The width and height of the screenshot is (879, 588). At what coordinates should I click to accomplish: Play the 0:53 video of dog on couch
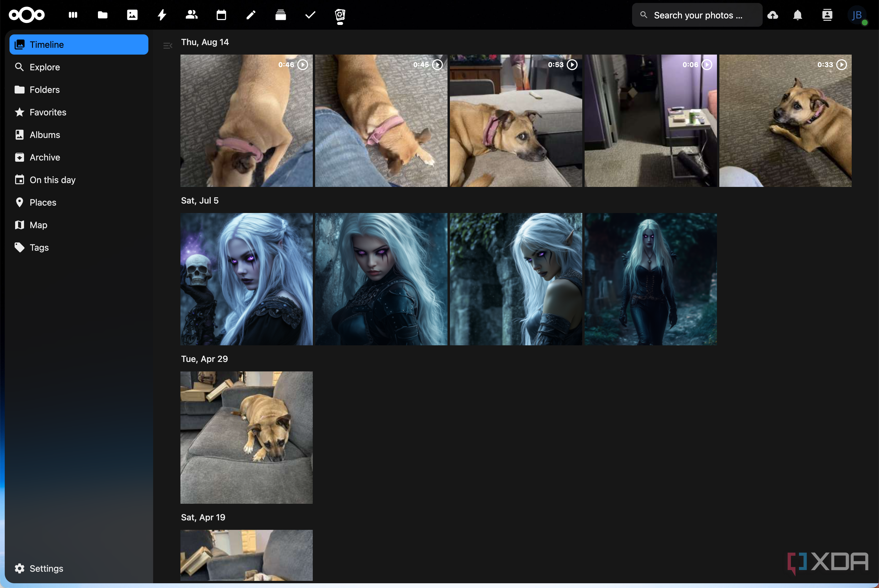pyautogui.click(x=516, y=121)
